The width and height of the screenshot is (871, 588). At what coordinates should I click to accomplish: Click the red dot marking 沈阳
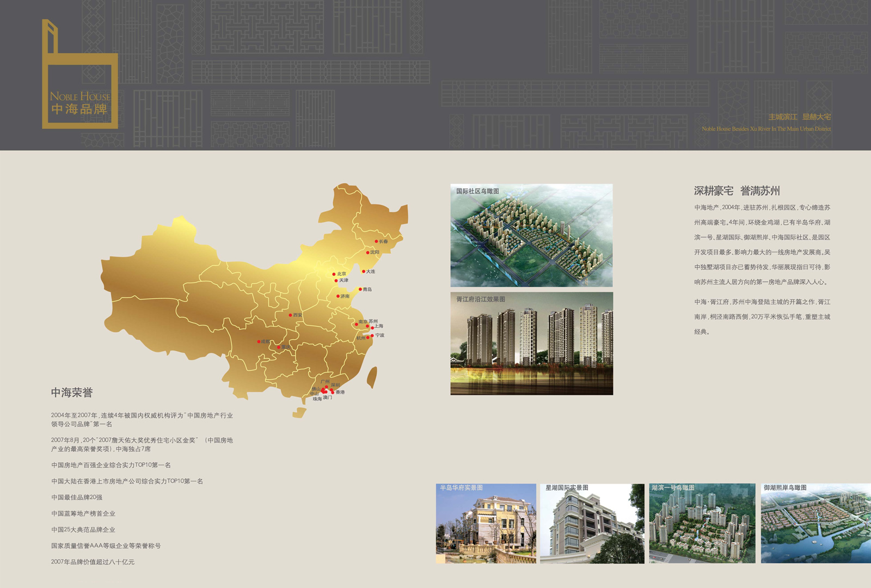point(367,252)
